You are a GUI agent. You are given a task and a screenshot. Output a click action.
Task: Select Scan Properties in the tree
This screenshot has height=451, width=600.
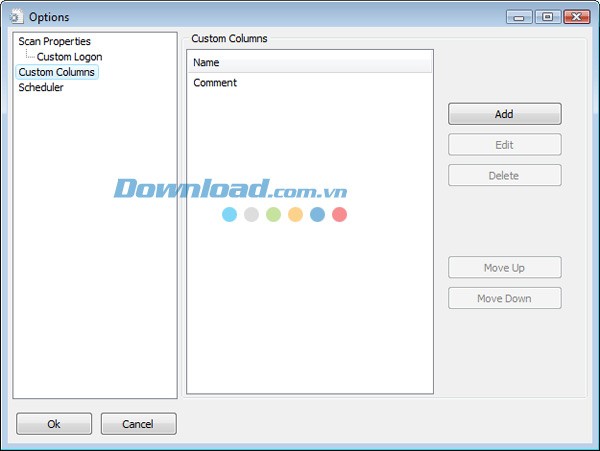tap(54, 41)
